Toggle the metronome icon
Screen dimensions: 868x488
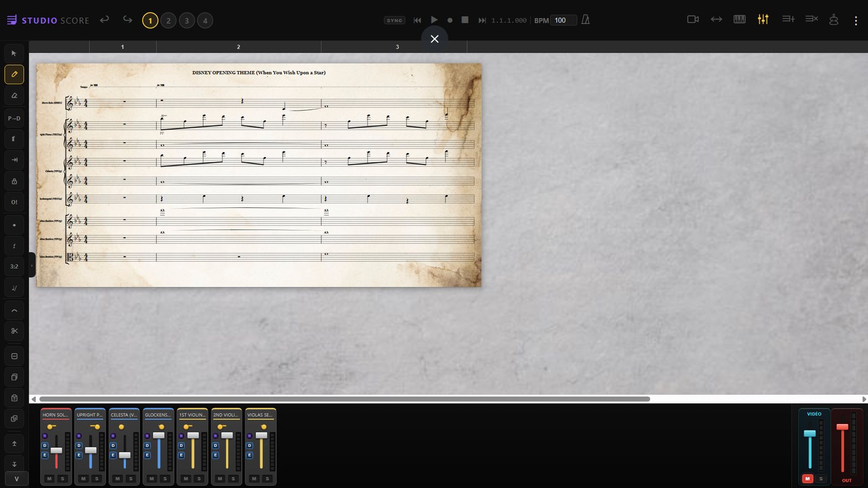point(586,20)
